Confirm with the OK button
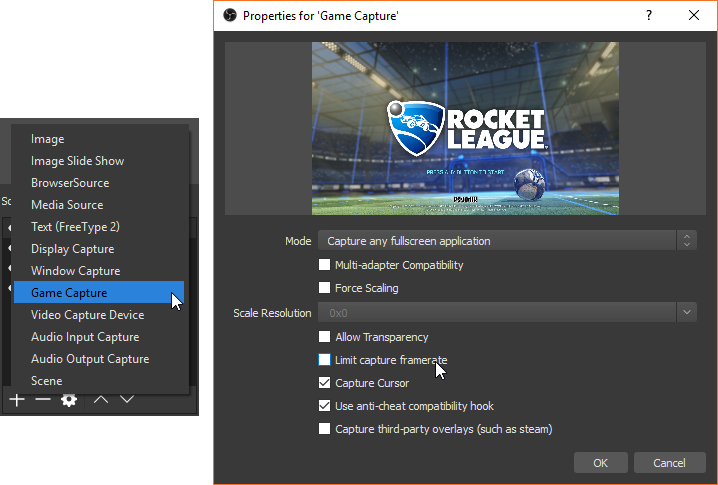This screenshot has height=485, width=718. pyautogui.click(x=600, y=463)
